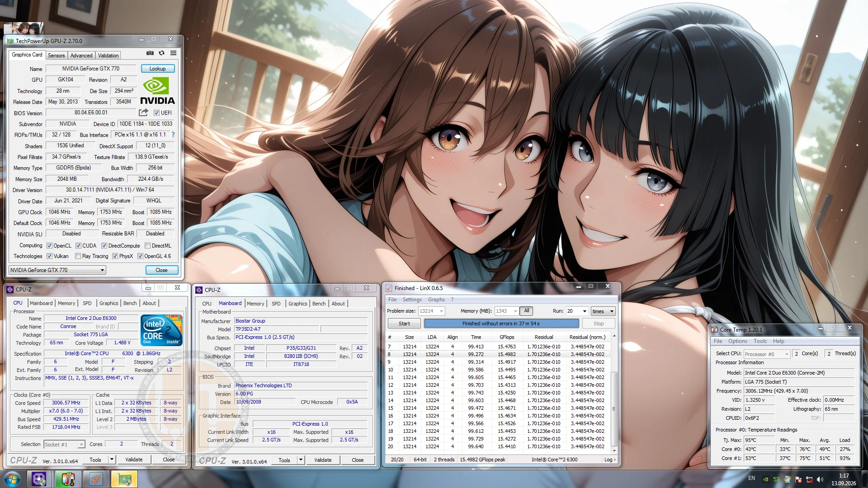The width and height of the screenshot is (868, 488).
Task: Click the Bus Interface question mark icon
Action: click(x=173, y=135)
